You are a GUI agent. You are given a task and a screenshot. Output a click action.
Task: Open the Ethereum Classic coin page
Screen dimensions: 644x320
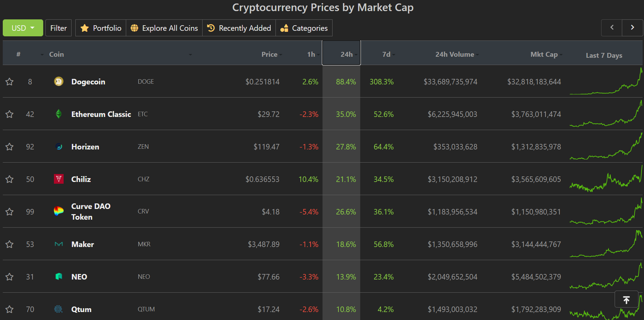tap(101, 114)
